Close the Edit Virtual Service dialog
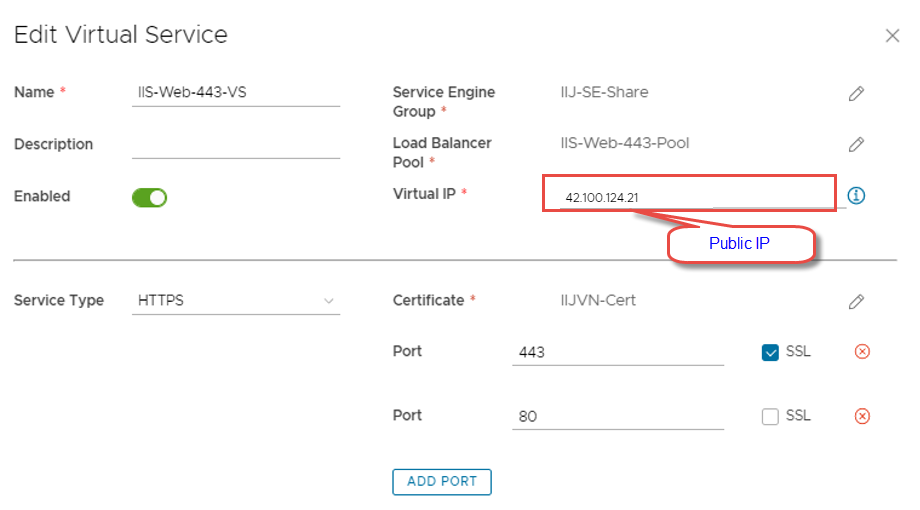The width and height of the screenshot is (920, 510). click(x=892, y=36)
